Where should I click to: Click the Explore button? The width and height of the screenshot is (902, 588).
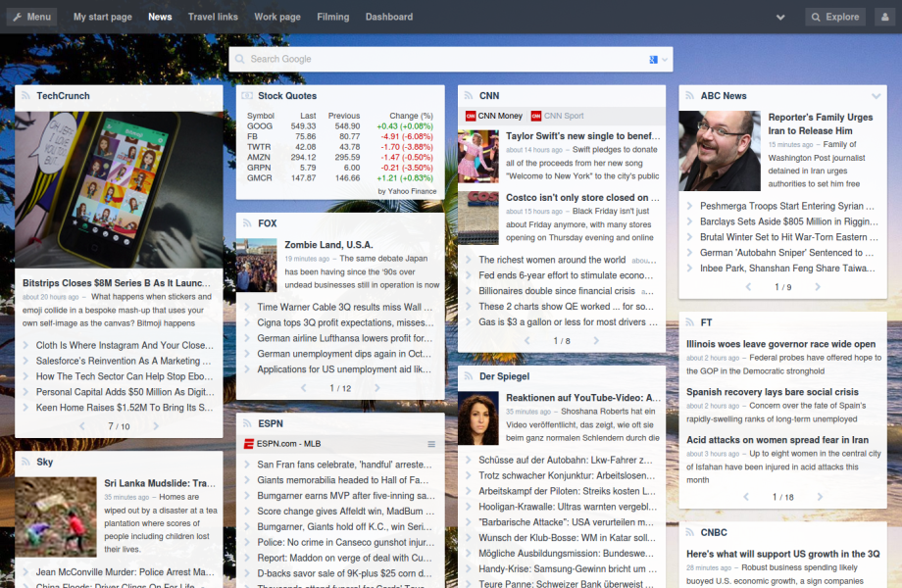[x=835, y=17]
